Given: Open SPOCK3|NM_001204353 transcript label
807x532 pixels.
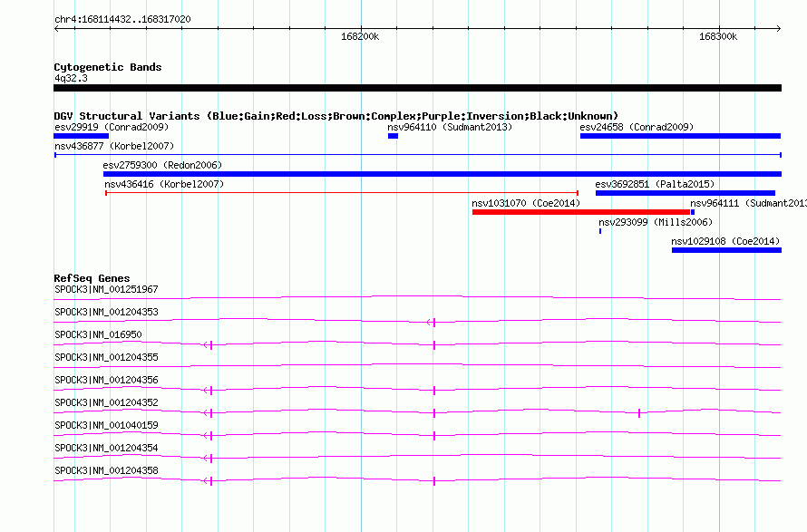Looking at the screenshot, I should coord(106,313).
